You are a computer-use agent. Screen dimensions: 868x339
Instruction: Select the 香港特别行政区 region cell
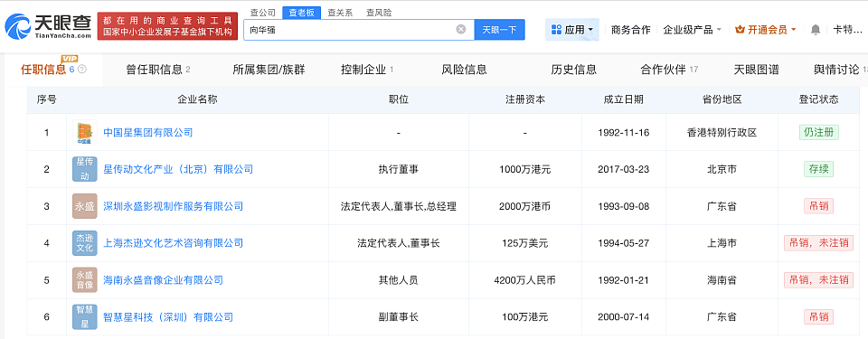pos(722,132)
